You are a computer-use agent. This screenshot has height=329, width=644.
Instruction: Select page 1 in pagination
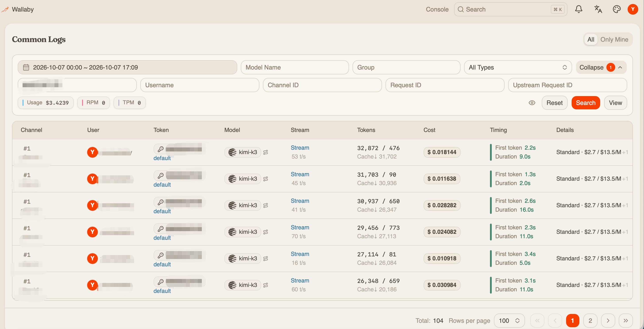pos(572,321)
